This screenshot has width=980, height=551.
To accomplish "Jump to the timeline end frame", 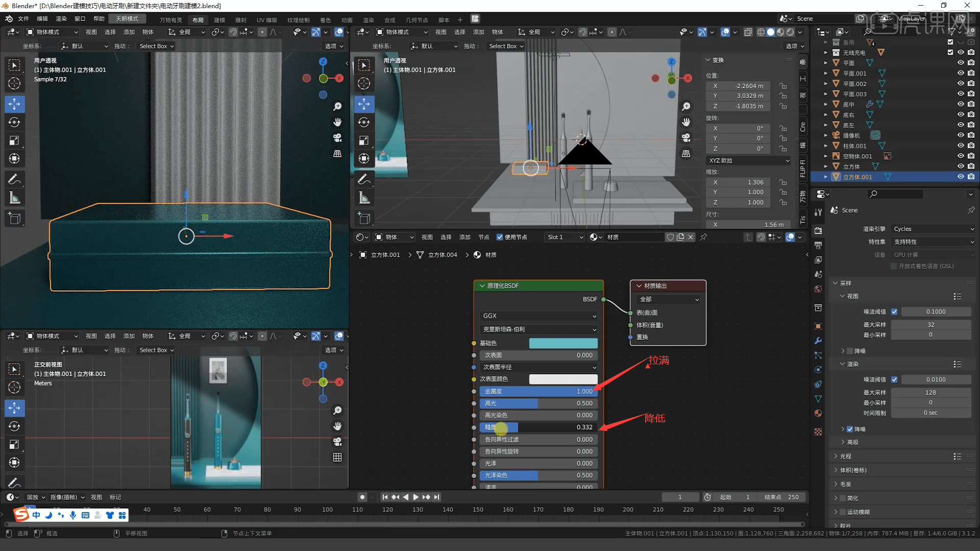I will [436, 497].
